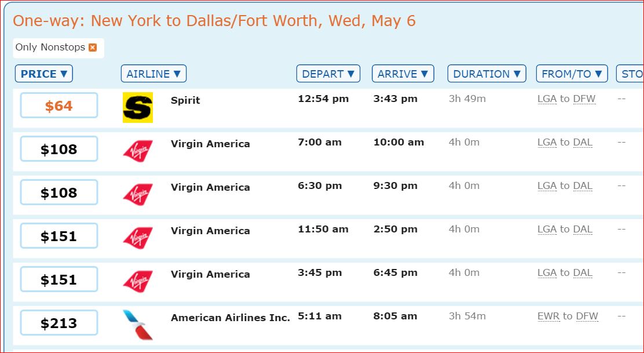Click Virgin America logo on 7:00 am flight
The image size is (644, 353).
(138, 151)
